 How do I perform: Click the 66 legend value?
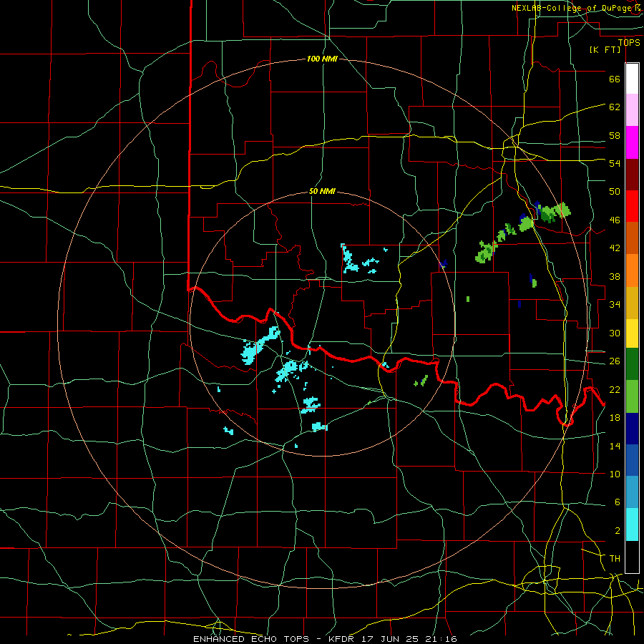click(615, 79)
